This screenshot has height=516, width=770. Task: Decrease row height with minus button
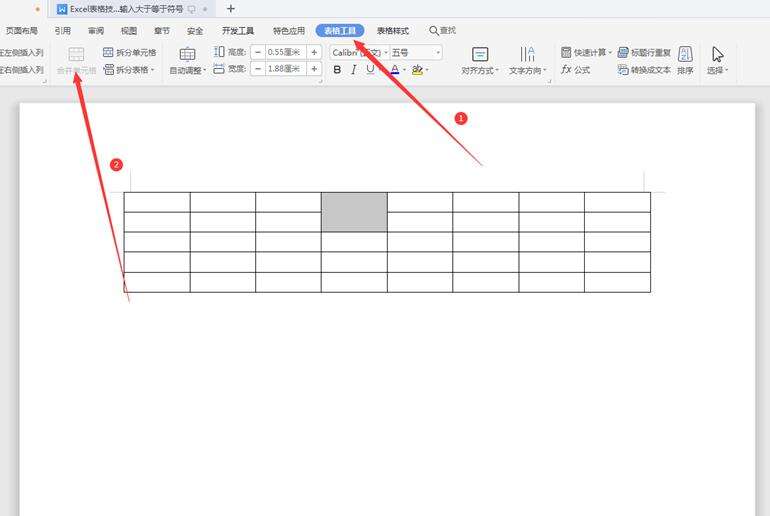[x=258, y=52]
